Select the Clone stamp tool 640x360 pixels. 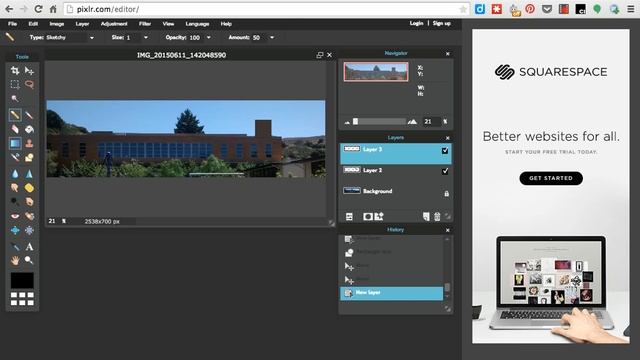29,143
